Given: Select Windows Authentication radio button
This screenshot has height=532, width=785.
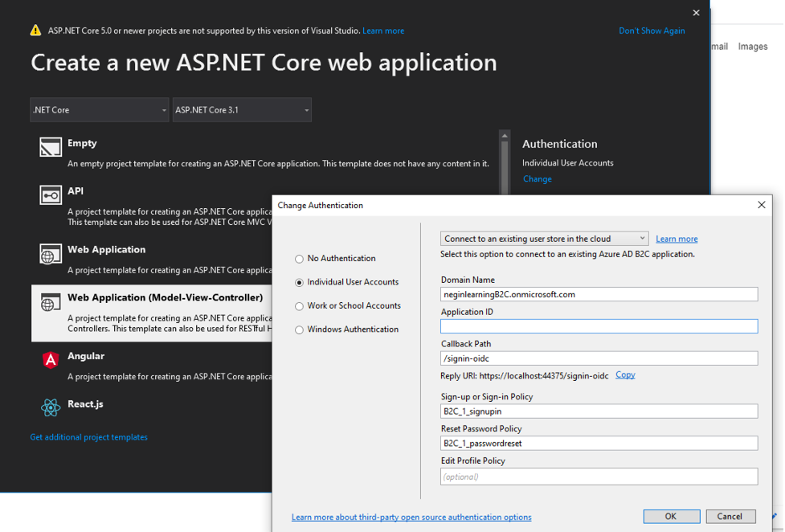Looking at the screenshot, I should click(x=299, y=329).
